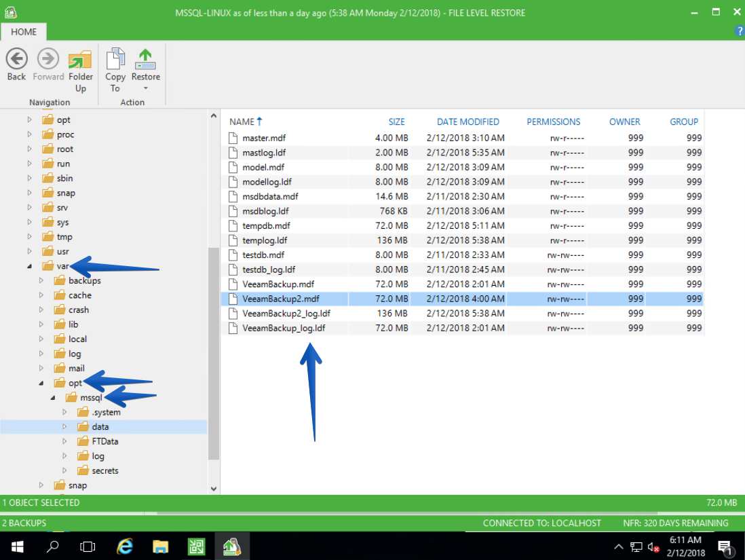Image resolution: width=745 pixels, height=560 pixels.
Task: Select the mail folder in tree
Action: point(77,369)
